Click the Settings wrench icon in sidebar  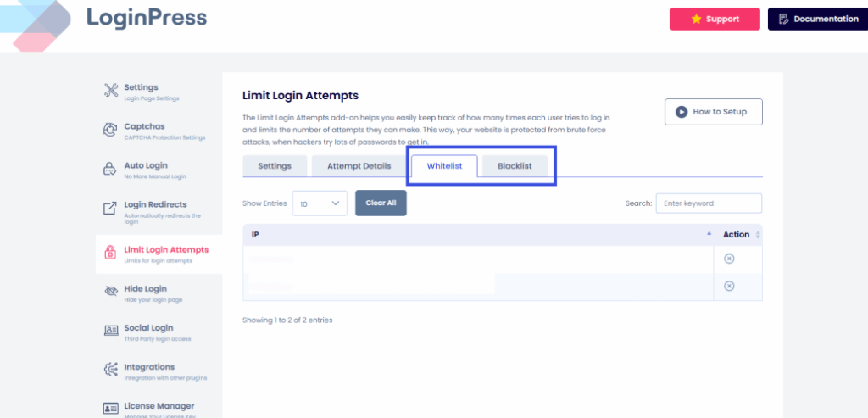(110, 91)
